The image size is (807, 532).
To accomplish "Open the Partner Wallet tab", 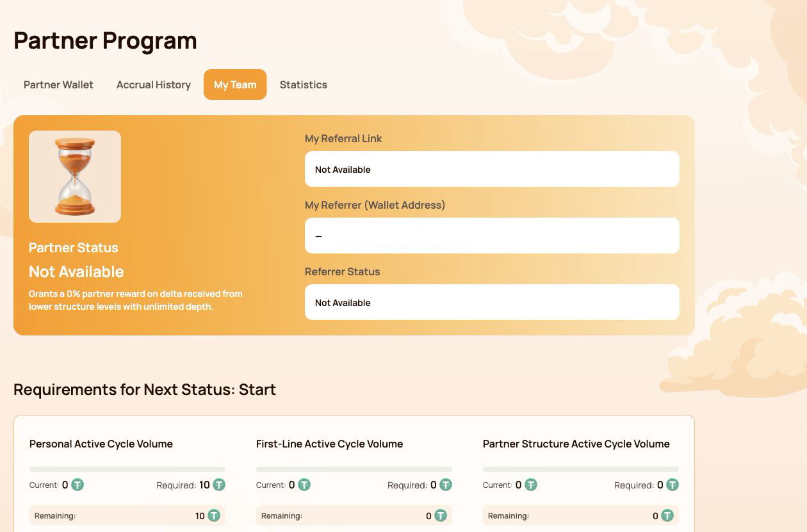I will coord(58,85).
